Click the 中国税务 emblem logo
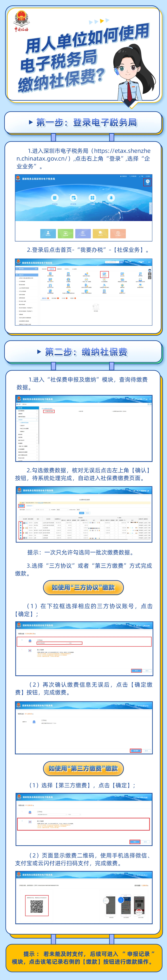Screen dimensions: 167x980 coord(22,21)
